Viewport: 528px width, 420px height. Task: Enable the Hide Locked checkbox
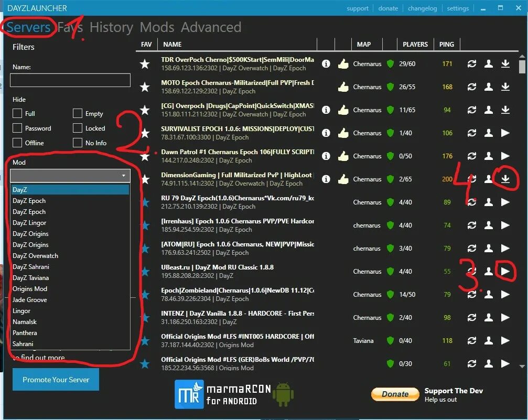(78, 128)
